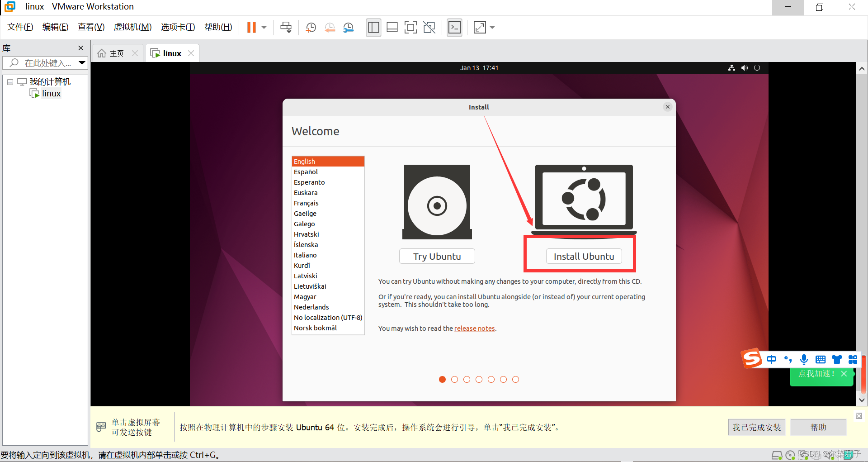Viewport: 868px width, 462px height.
Task: Click Sogou input method logo
Action: (752, 359)
